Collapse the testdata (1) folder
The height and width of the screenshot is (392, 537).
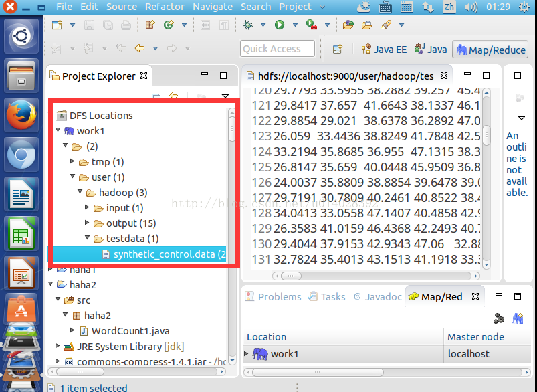[88, 237]
